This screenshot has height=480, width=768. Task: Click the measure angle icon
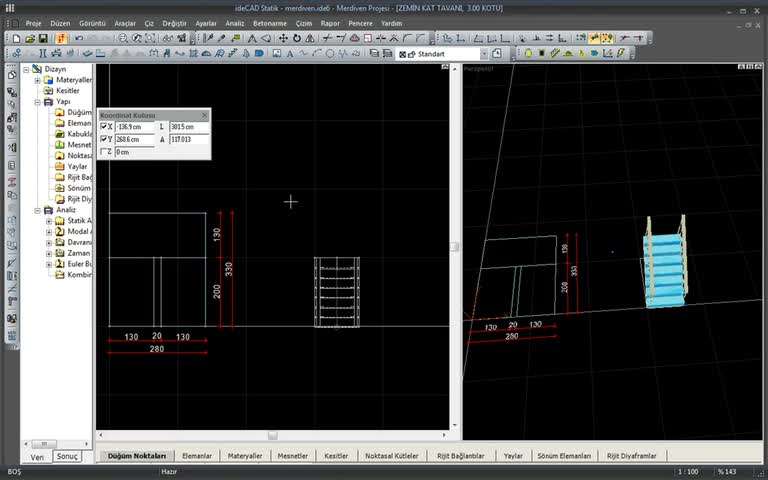click(x=266, y=38)
